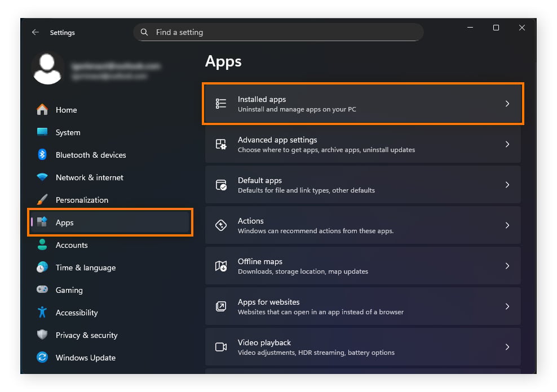This screenshot has width=557, height=392.
Task: Open the Apps for websites title
Action: tap(268, 302)
